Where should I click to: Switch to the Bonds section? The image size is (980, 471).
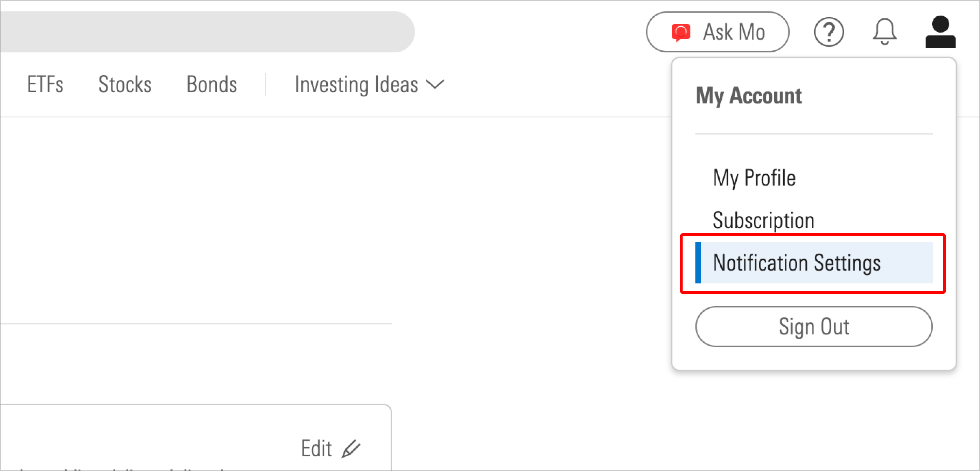(x=212, y=84)
